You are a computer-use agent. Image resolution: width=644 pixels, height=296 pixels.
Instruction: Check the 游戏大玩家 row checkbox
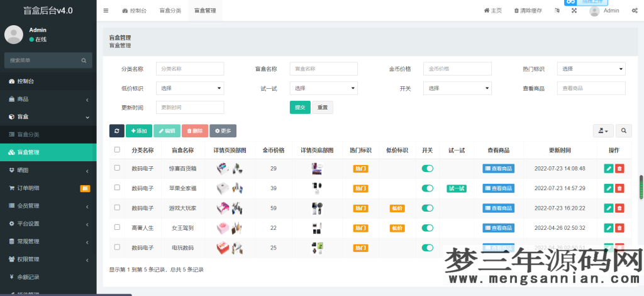pyautogui.click(x=117, y=208)
